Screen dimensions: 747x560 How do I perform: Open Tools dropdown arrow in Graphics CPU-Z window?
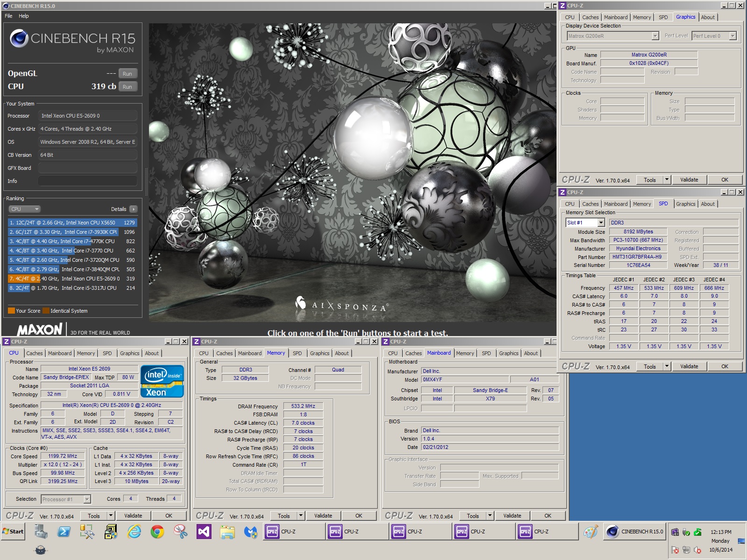tap(667, 180)
